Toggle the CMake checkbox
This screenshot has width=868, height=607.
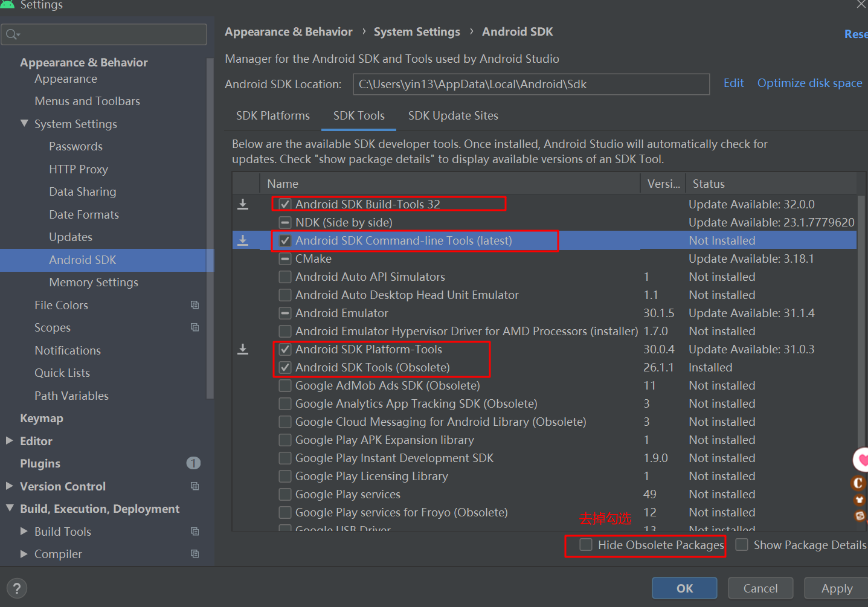tap(285, 259)
